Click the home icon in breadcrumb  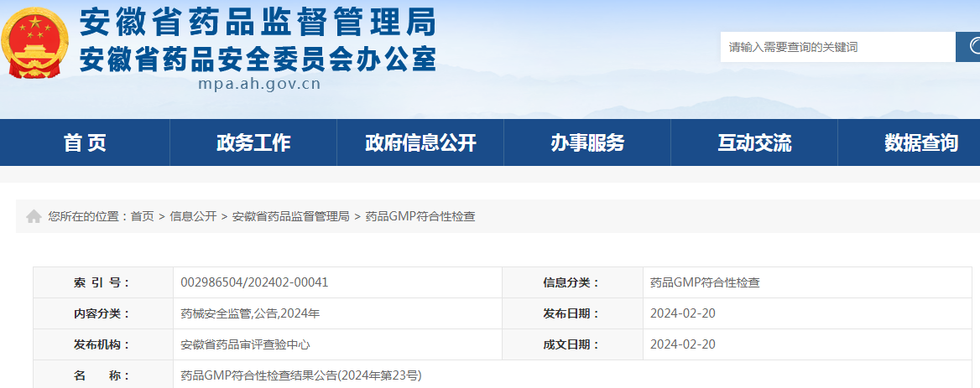click(x=34, y=216)
